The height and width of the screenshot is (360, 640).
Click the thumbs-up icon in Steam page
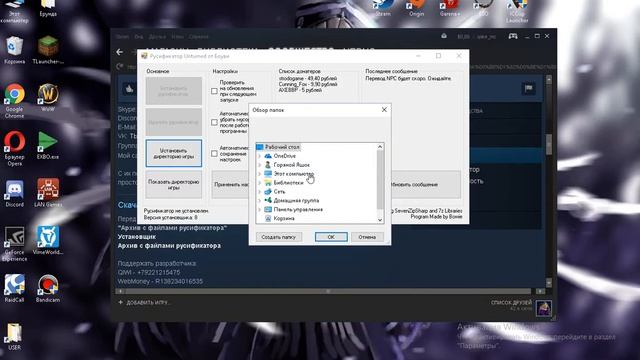pyautogui.click(x=130, y=88)
